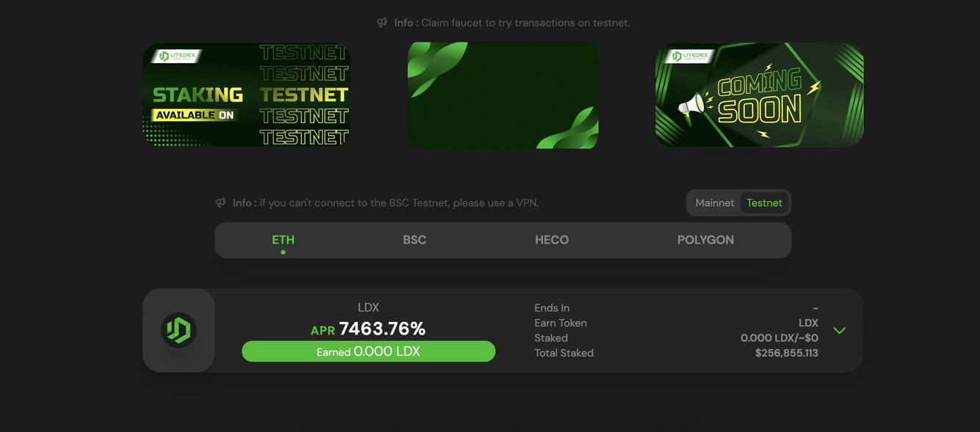Open the Coming Soon banner
The height and width of the screenshot is (432, 980).
pos(759,95)
